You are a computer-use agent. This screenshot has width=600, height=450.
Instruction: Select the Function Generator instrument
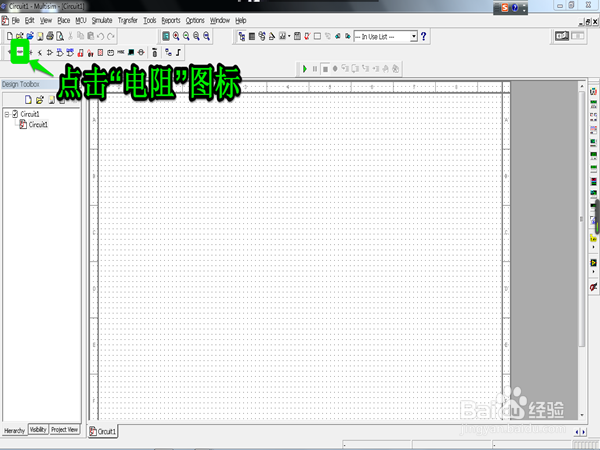tap(593, 104)
